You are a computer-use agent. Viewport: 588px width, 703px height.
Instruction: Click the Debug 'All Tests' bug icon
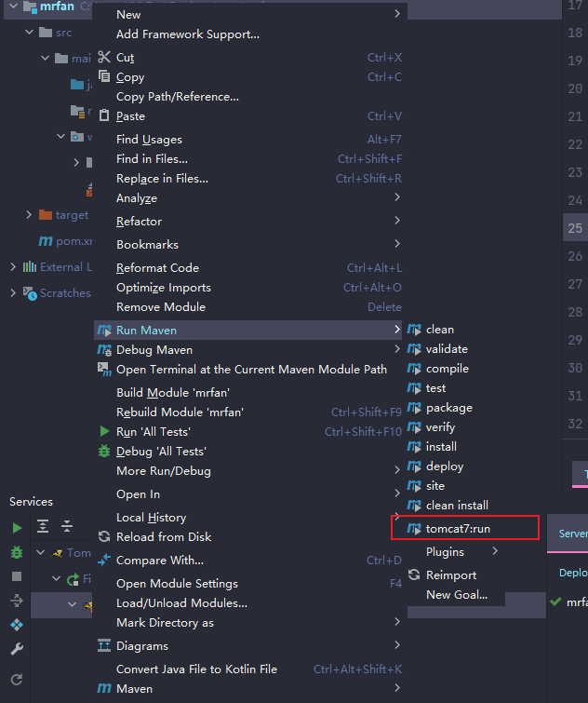(104, 451)
